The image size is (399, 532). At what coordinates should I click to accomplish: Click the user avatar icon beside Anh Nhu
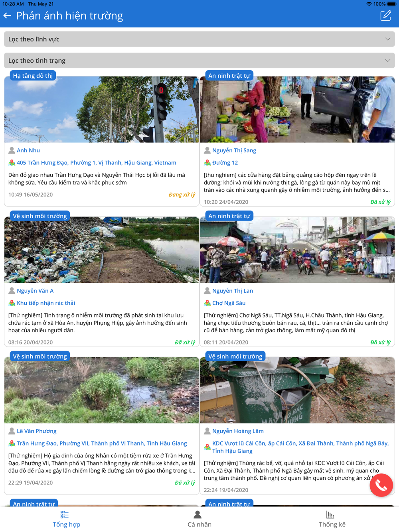[12, 150]
